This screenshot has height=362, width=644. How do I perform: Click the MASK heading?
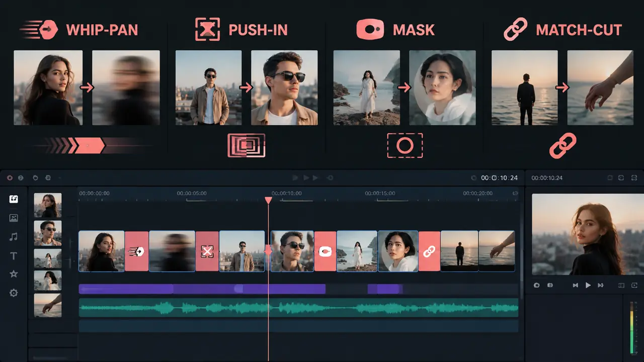414,30
